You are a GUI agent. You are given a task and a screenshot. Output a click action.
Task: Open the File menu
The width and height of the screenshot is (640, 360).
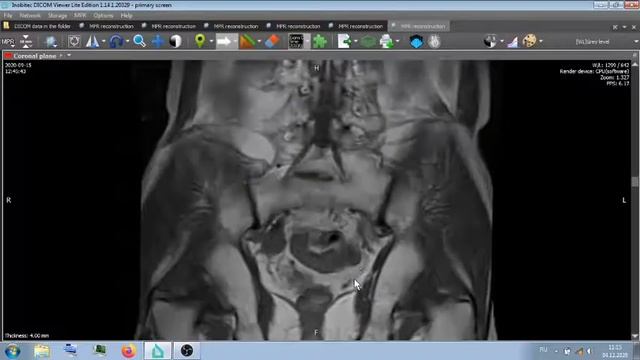pos(8,16)
